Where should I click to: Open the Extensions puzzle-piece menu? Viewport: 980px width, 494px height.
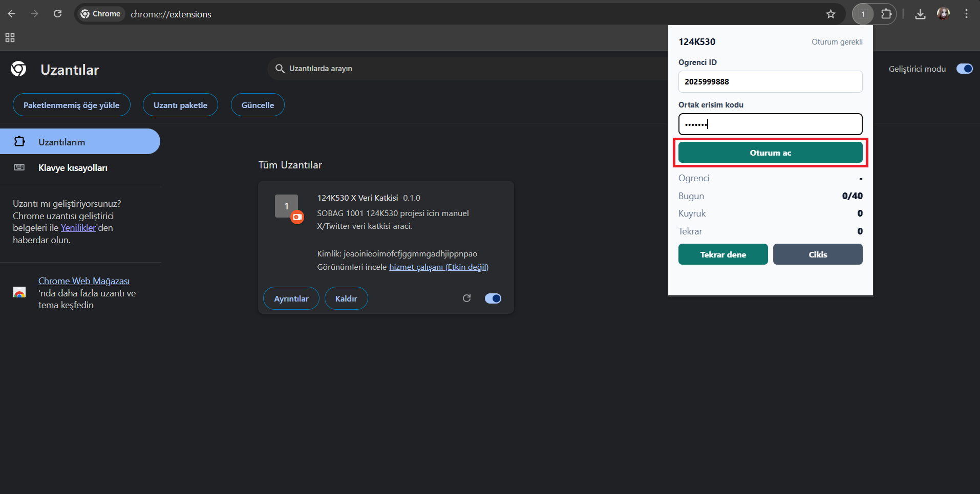coord(886,14)
